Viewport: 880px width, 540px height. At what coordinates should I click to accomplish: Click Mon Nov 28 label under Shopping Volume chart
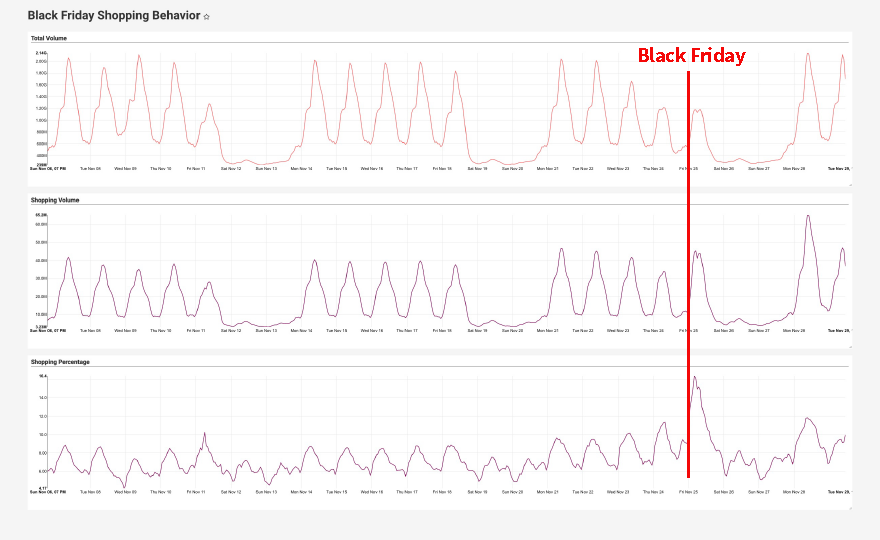point(795,331)
